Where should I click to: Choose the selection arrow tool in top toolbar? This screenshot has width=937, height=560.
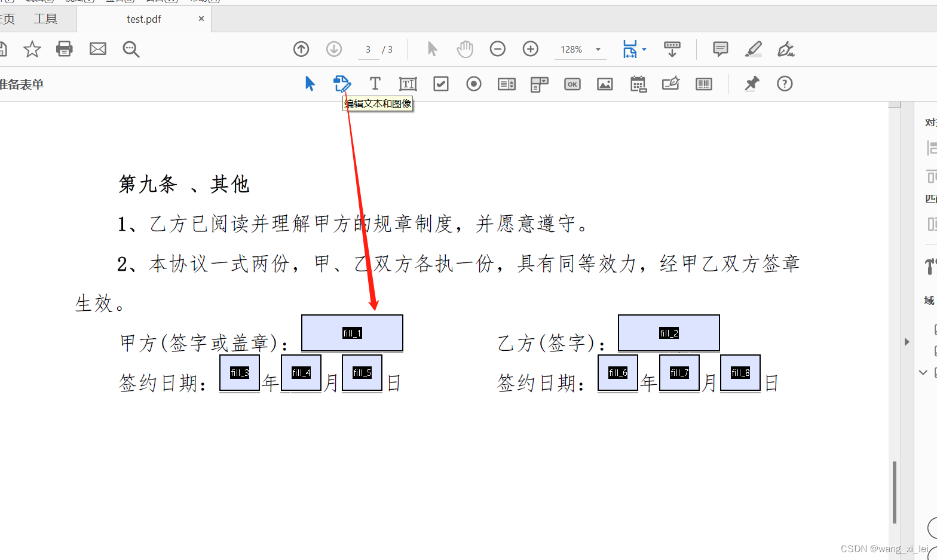tap(433, 49)
